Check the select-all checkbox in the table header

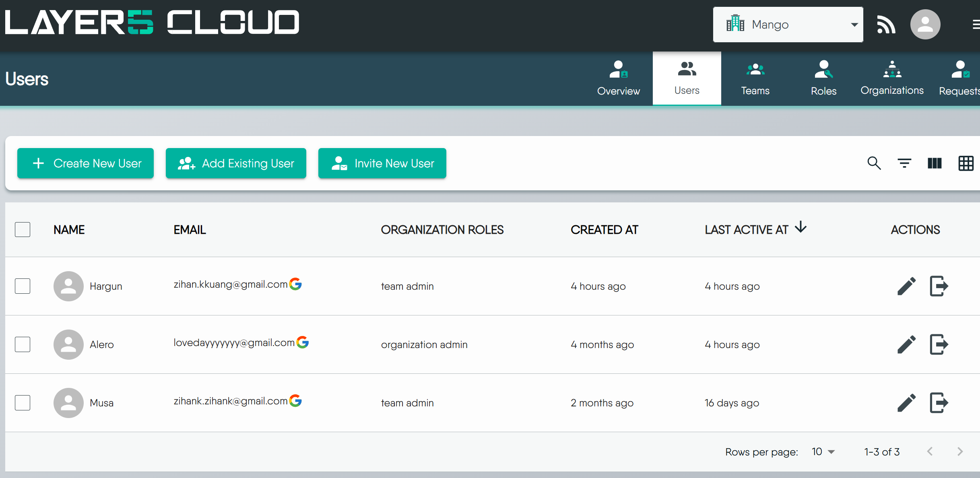click(23, 229)
